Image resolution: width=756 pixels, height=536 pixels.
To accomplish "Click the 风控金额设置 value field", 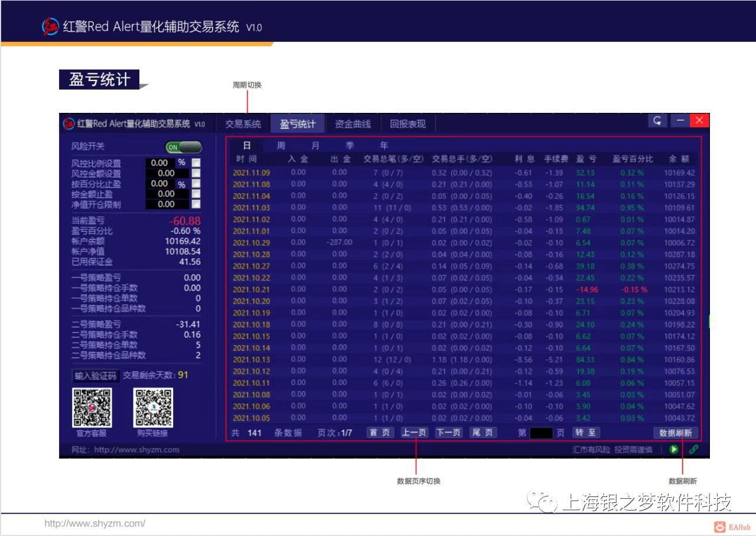I will pos(167,173).
